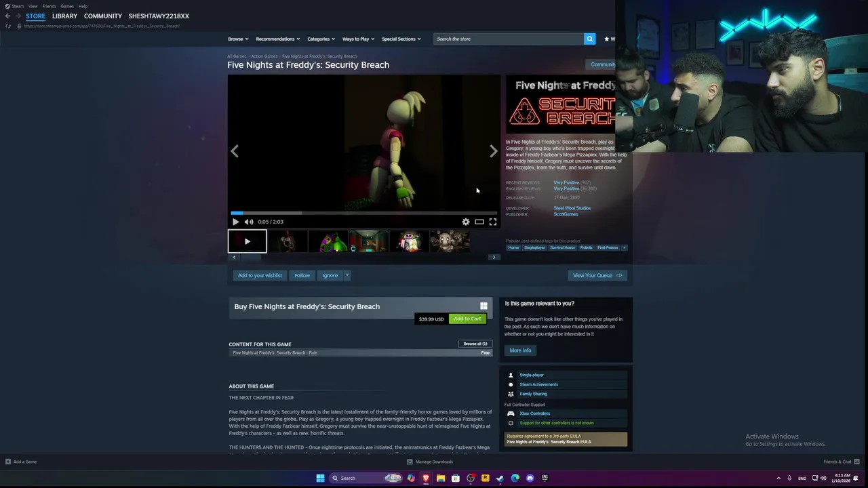868x488 pixels.
Task: Open the video settings gear
Action: (466, 222)
